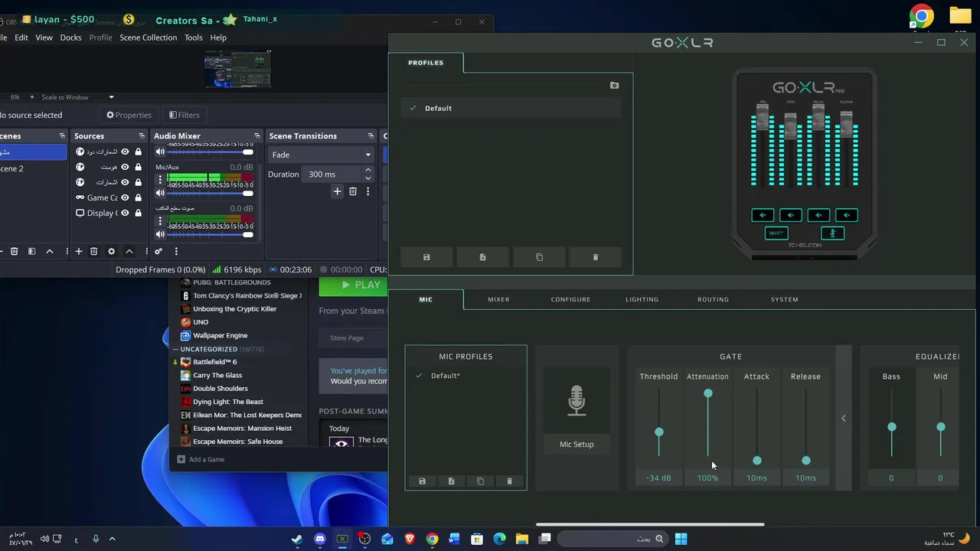This screenshot has height=551, width=980.
Task: Open the Routing tab in GoXLR
Action: 713,299
